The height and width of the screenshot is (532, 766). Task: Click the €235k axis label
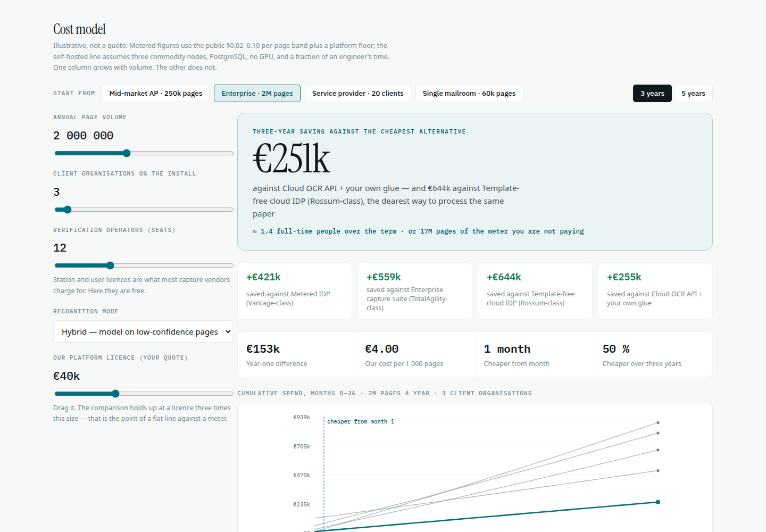click(x=302, y=504)
